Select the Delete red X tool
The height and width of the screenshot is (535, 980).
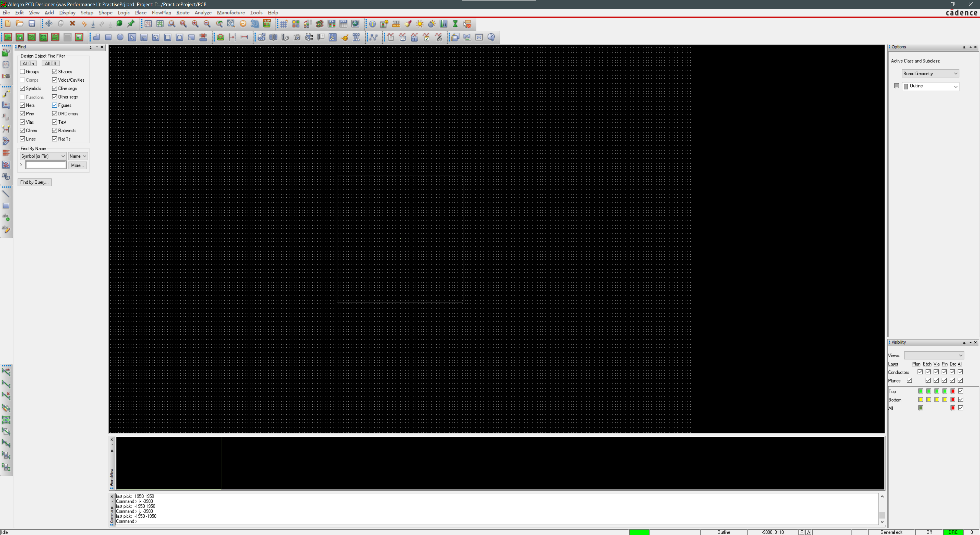point(72,23)
